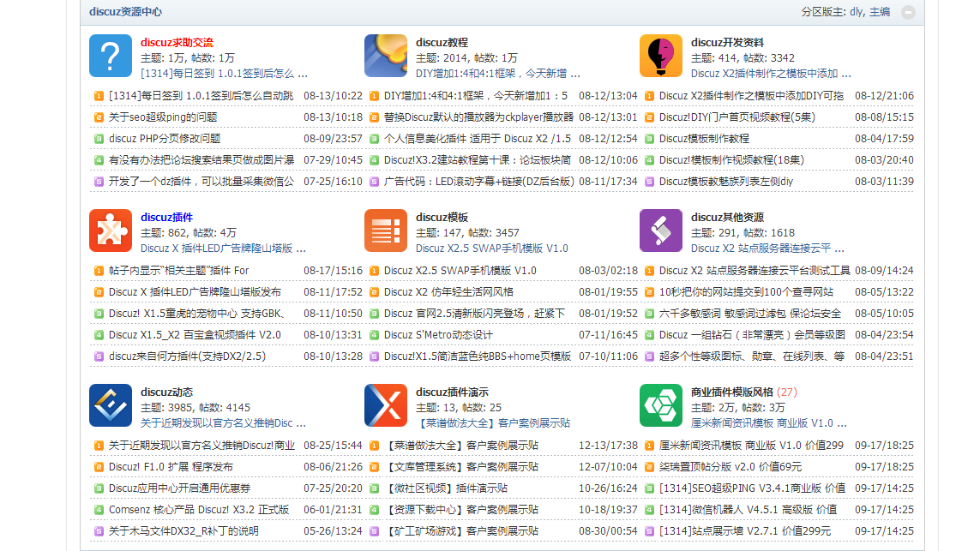Open thread Discuz X2 仿年轻生活网风格
The image size is (980, 551).
(x=448, y=291)
